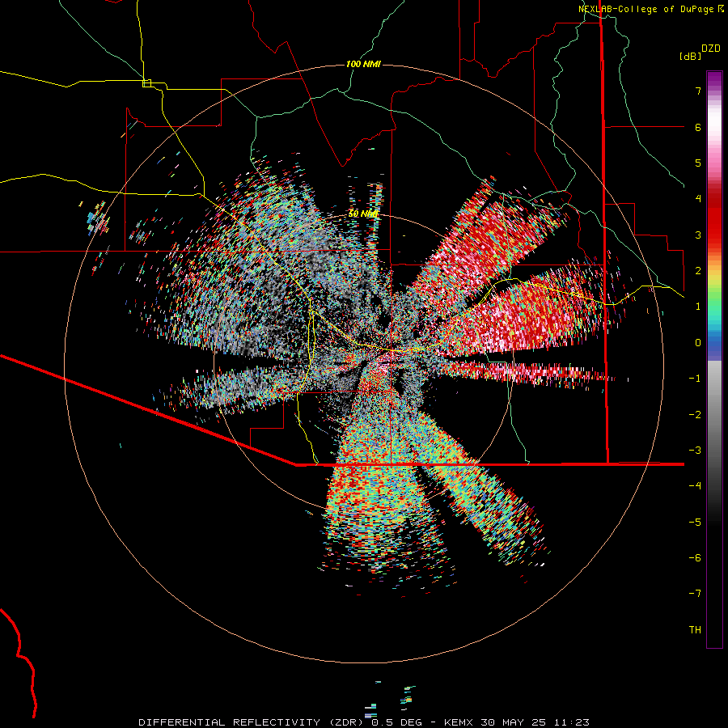The image size is (728, 728).
Task: Click the 0 value on the colorbar scale
Action: coord(698,343)
